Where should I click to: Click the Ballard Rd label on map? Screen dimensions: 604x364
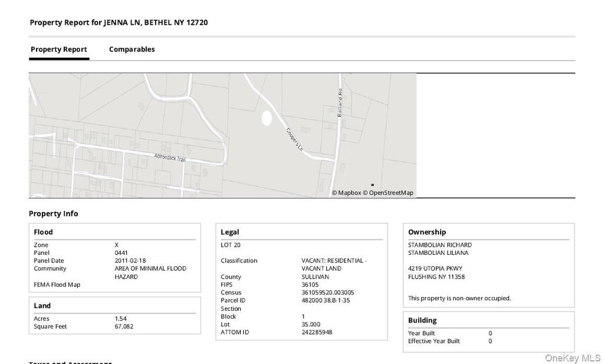[x=340, y=103]
